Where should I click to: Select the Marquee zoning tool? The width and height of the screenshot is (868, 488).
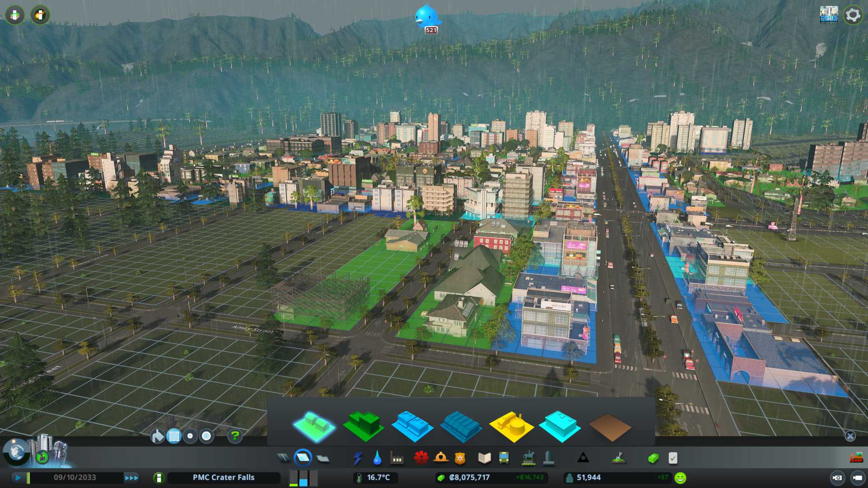[174, 436]
